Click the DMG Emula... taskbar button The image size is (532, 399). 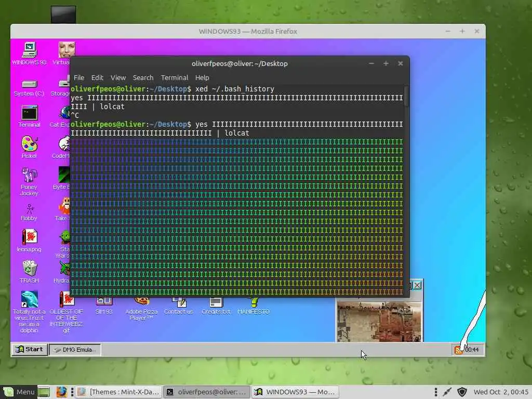pos(75,350)
